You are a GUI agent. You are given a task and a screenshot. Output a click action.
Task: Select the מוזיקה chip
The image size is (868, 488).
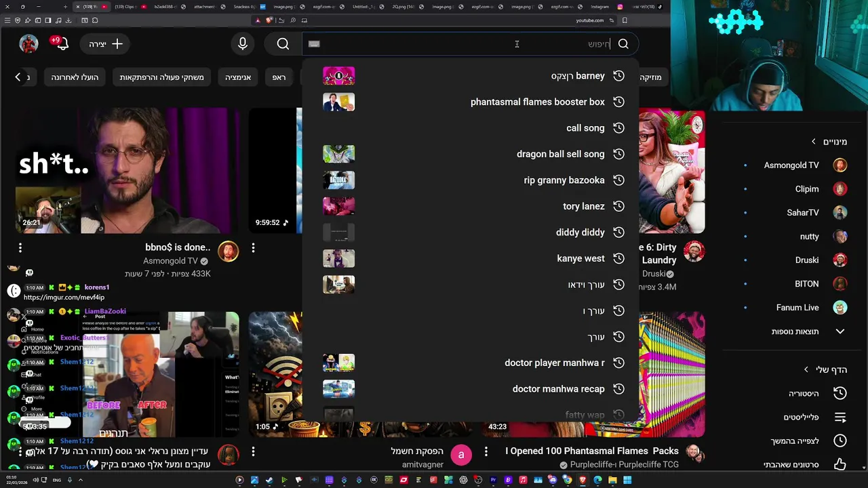click(650, 77)
